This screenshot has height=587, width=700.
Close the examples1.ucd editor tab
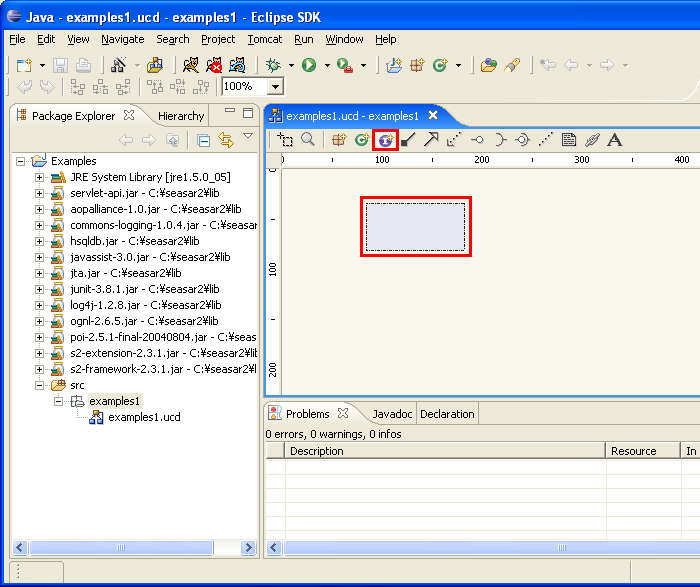[433, 115]
